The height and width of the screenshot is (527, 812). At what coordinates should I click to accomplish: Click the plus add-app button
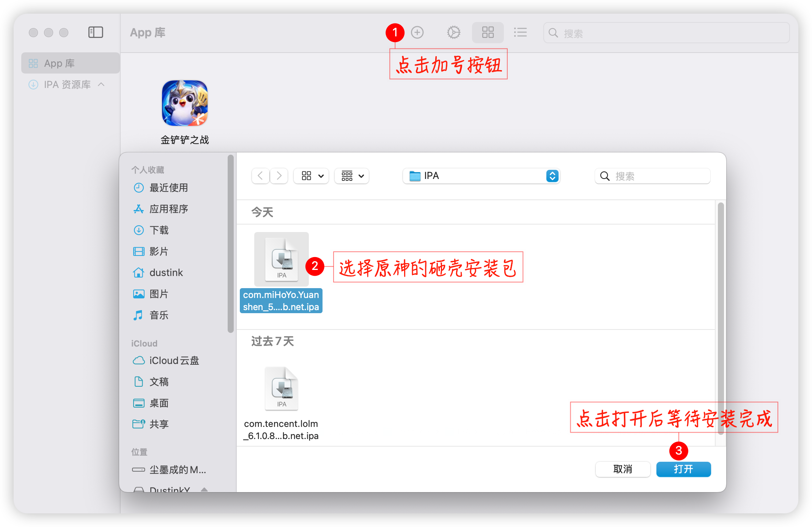coord(417,33)
